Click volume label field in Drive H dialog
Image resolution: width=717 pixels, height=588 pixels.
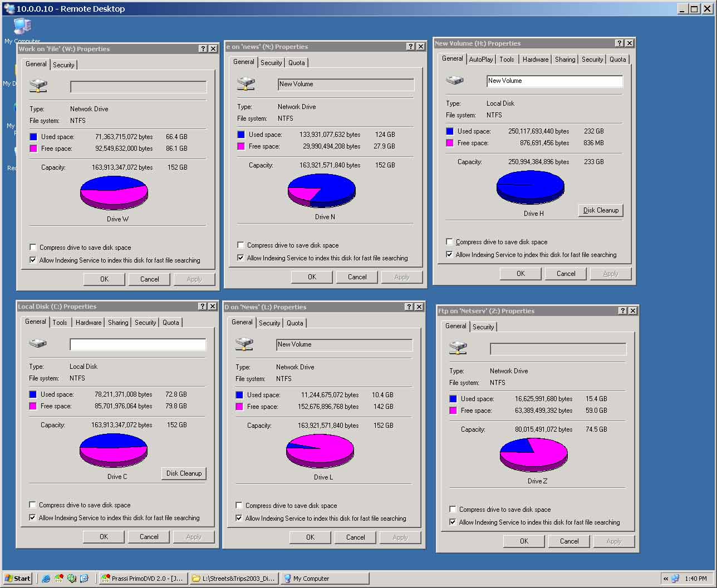pyautogui.click(x=554, y=81)
